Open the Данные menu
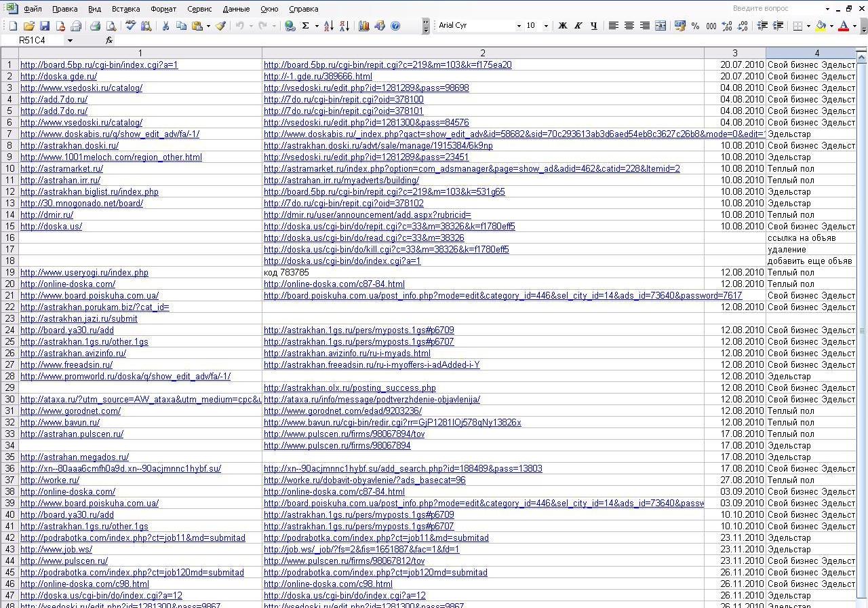 [x=236, y=9]
